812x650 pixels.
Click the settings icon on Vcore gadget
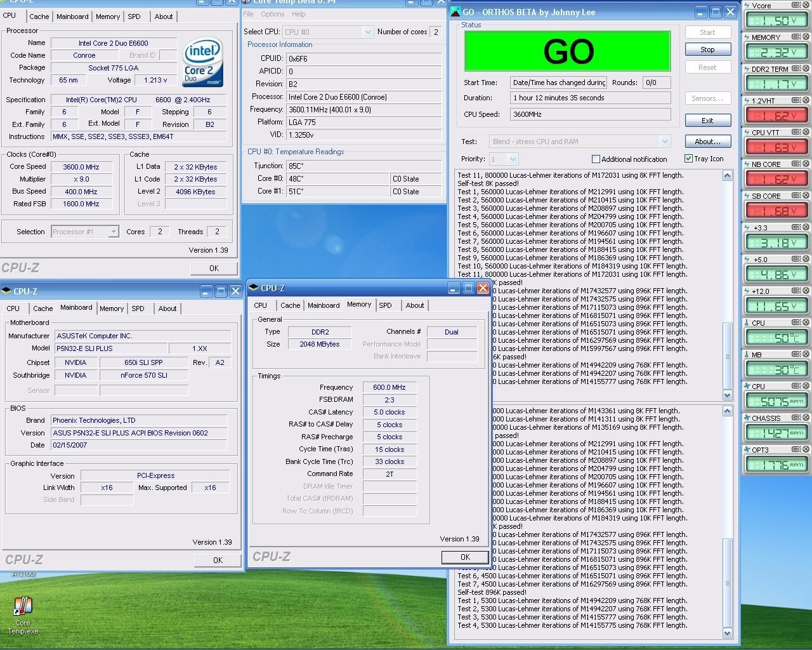click(797, 6)
